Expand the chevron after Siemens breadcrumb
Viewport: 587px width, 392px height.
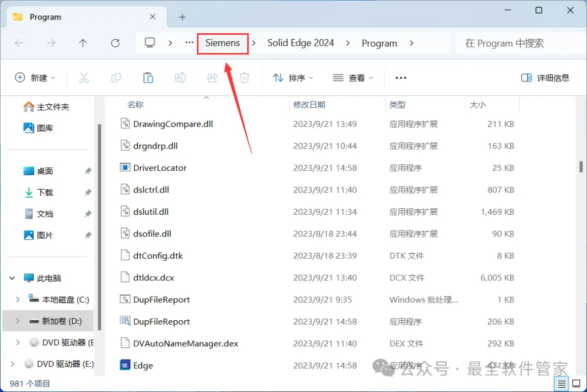(x=254, y=43)
